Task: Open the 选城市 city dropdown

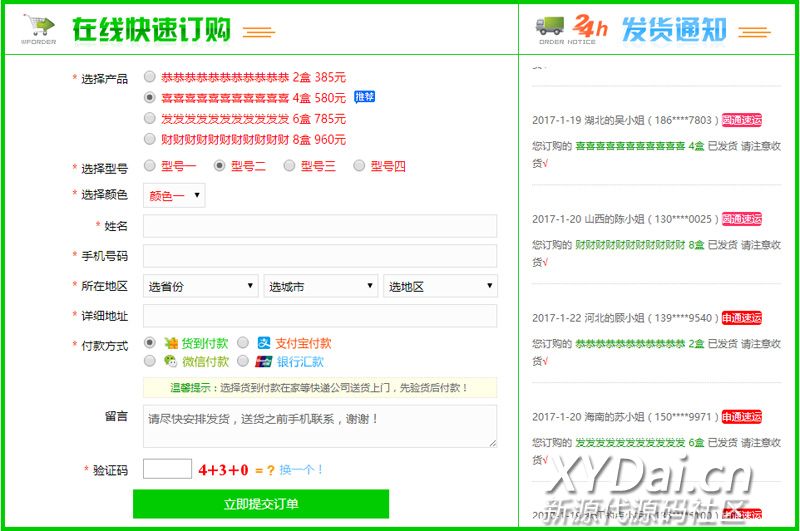Action: pos(320,286)
